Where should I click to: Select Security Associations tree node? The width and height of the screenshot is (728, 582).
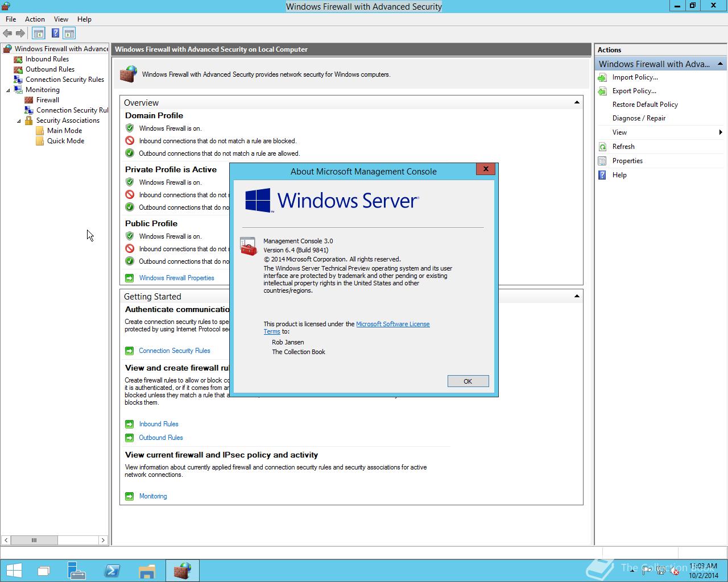(68, 120)
